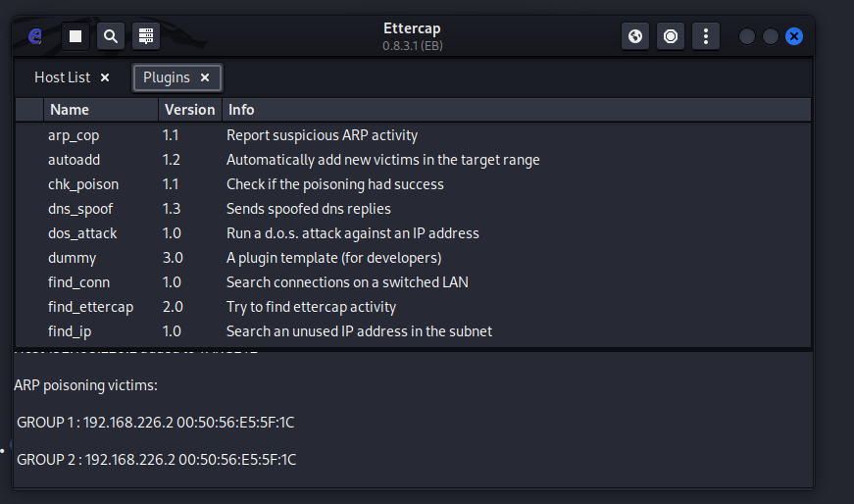Open the hosts search magnifier icon
854x504 pixels.
pyautogui.click(x=111, y=36)
